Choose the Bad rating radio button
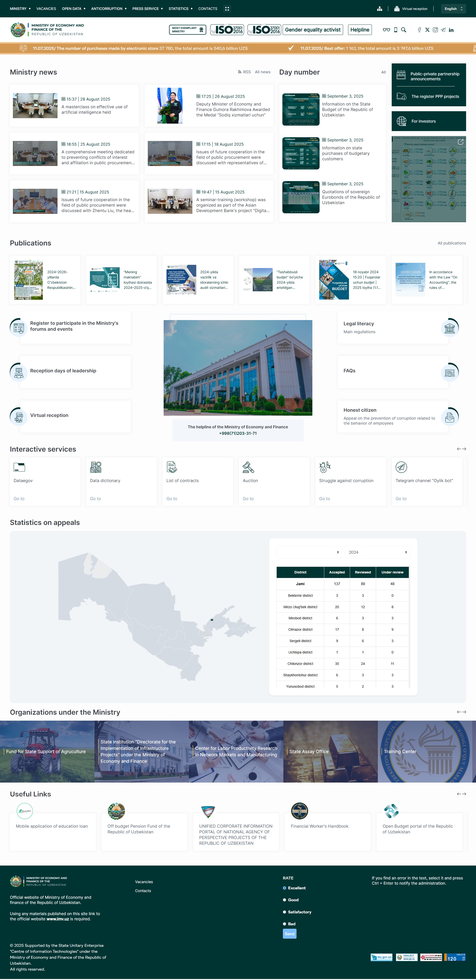 pyautogui.click(x=284, y=924)
